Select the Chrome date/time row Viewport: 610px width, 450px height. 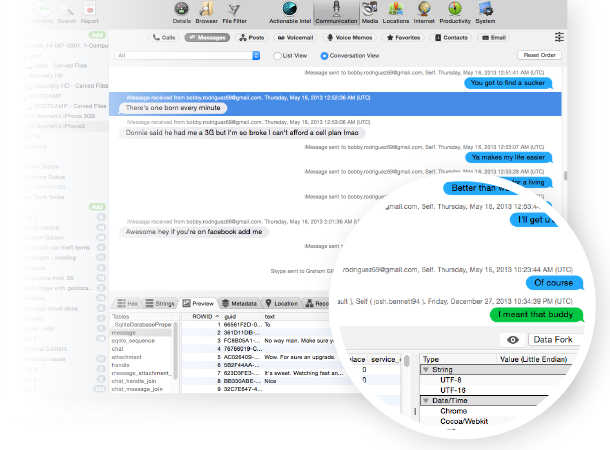454,411
